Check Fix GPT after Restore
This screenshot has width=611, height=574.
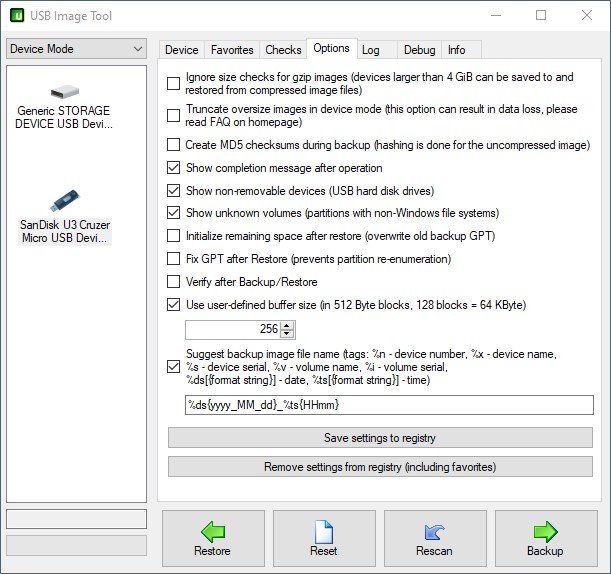coord(173,259)
